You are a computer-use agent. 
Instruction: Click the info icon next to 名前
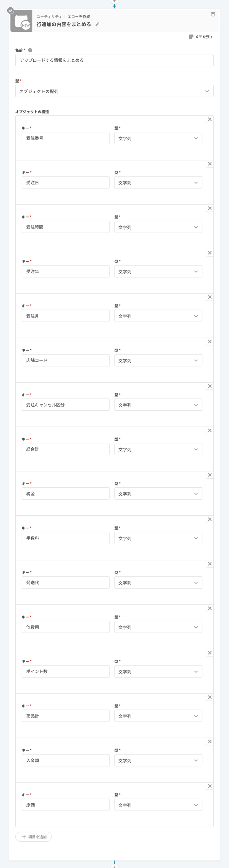click(x=30, y=50)
